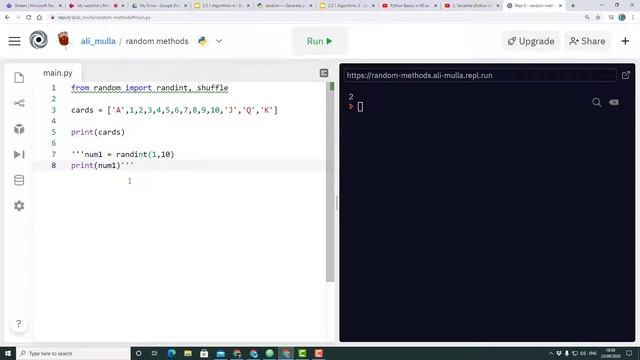Screen dimensions: 640x360
Task: Switch to the My Drive browser tab
Action: [x=160, y=6]
